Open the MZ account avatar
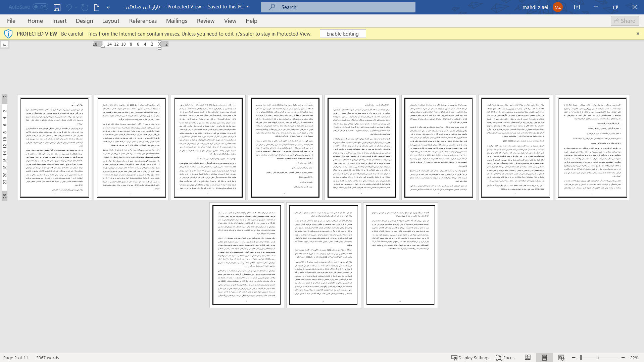Image resolution: width=644 pixels, height=362 pixels. coord(558,7)
